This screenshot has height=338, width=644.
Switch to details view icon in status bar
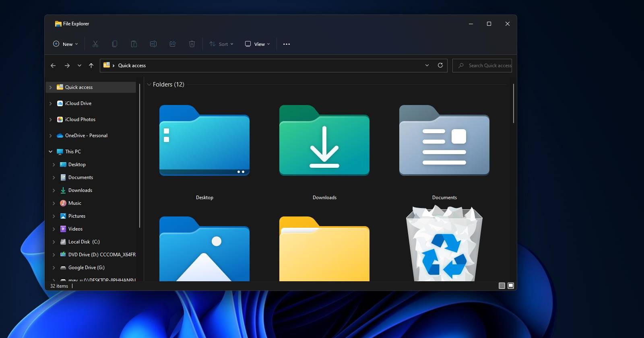point(502,286)
